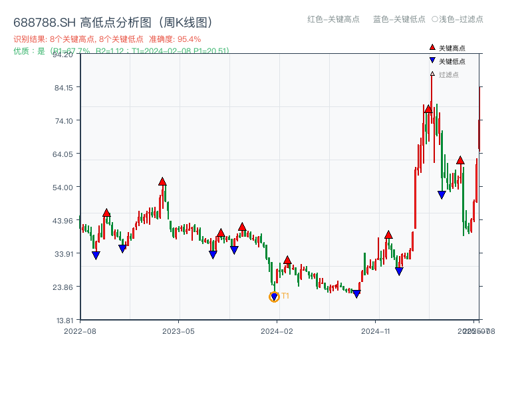This screenshot has width=532, height=399.
Task: Click first red high marker after 2022-08
Action: coord(106,213)
